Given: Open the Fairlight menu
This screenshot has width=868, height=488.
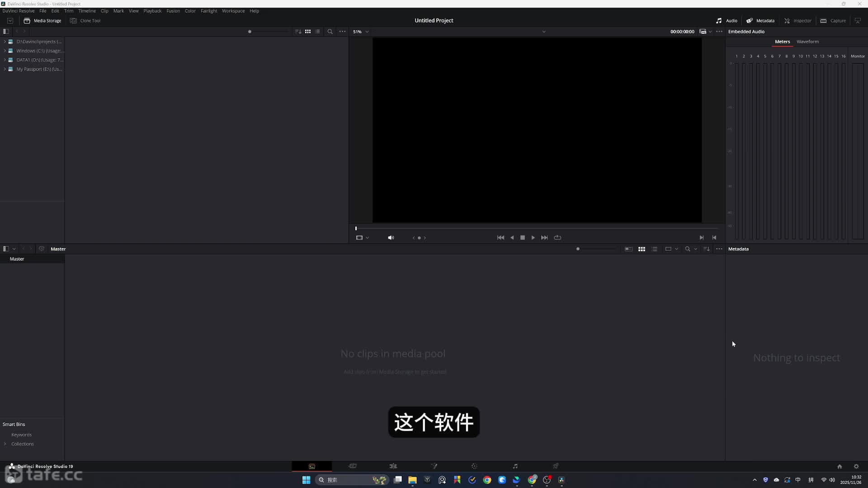Looking at the screenshot, I should [x=208, y=11].
